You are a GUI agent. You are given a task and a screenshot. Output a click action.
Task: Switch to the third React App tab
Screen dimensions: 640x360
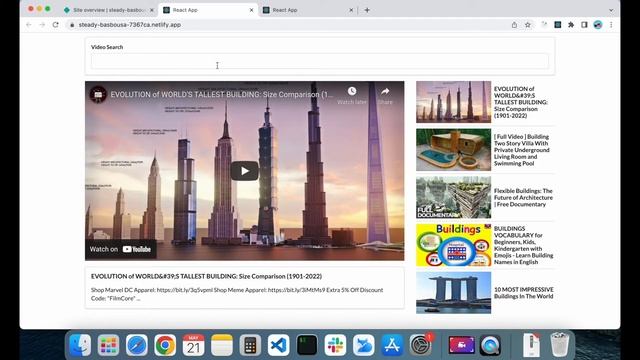(x=308, y=10)
